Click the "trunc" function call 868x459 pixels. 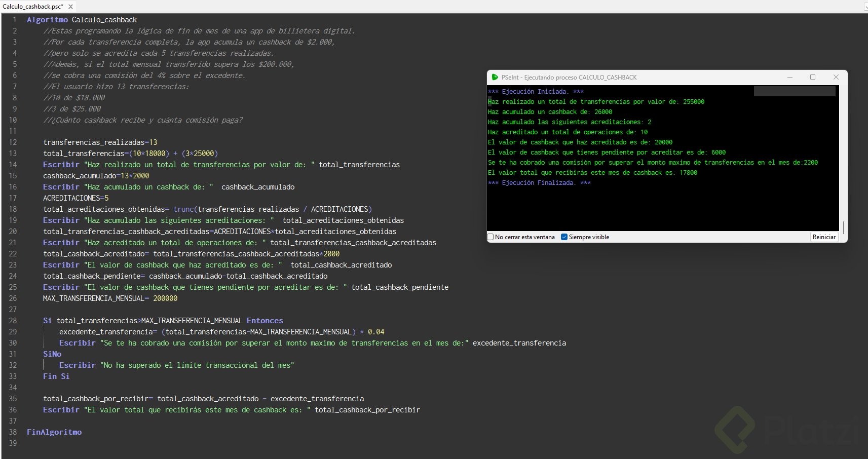pos(183,209)
